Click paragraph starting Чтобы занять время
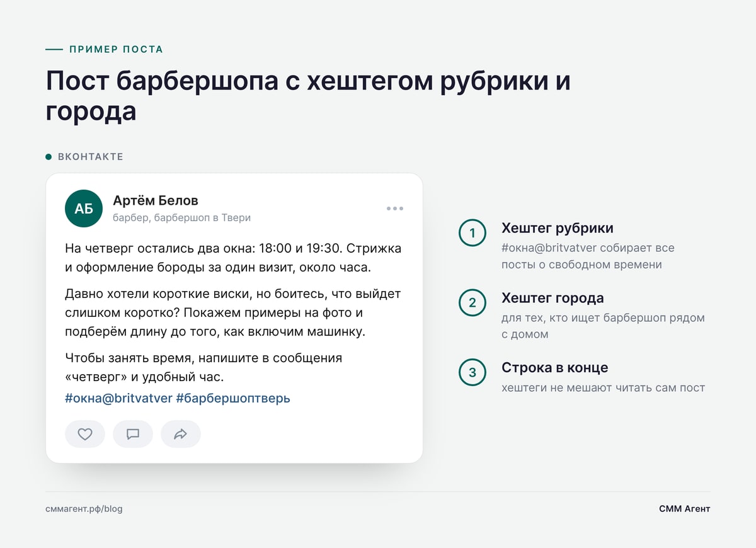 203,367
